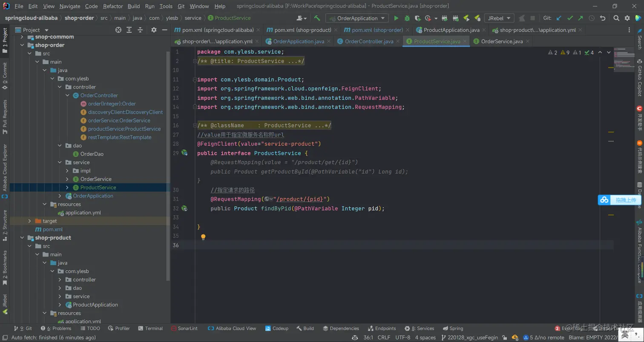Open Search Everywhere magnifier icon
644x342 pixels.
pos(616,18)
